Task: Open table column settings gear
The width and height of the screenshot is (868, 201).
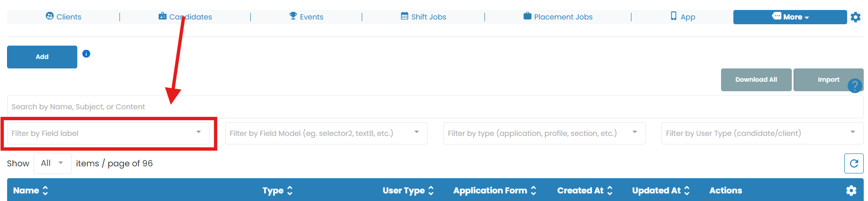Action: point(851,191)
